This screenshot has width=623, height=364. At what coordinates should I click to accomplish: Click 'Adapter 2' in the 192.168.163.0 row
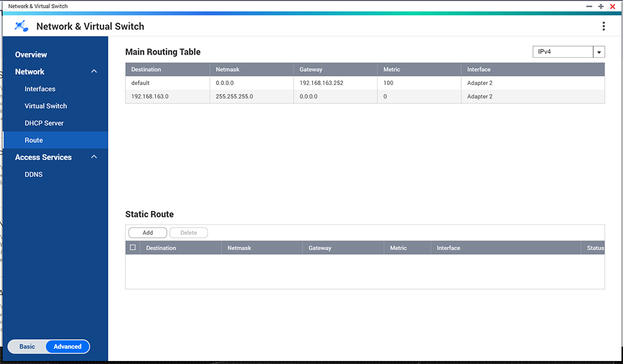pos(533,97)
